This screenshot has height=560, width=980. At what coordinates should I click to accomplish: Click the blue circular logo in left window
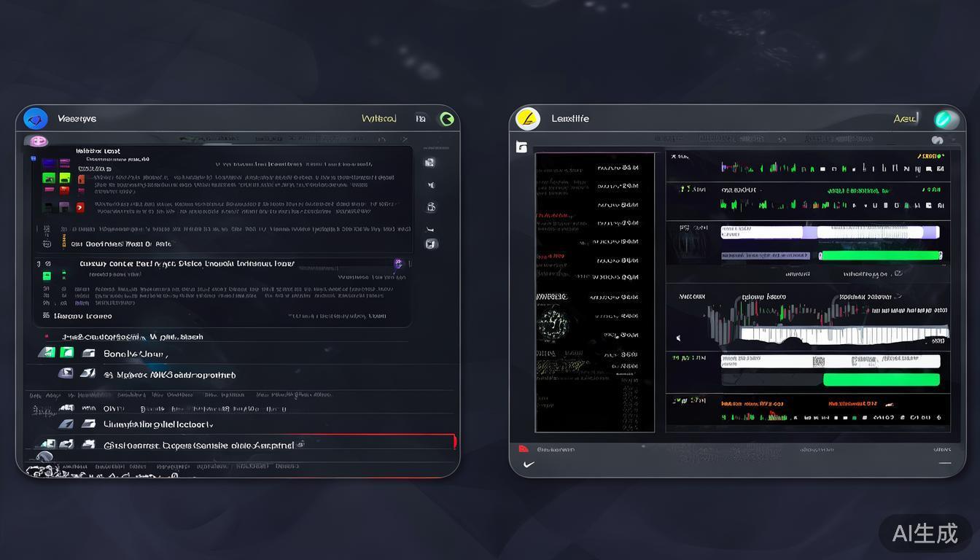tap(36, 118)
